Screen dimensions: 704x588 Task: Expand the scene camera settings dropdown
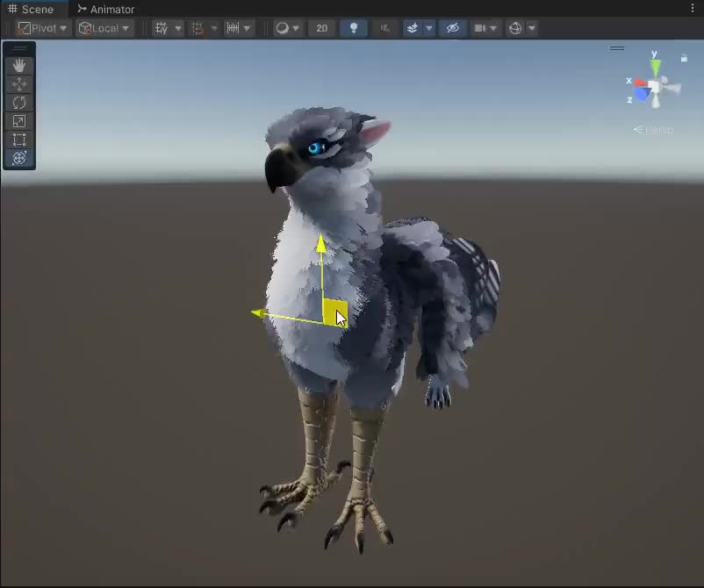click(493, 28)
